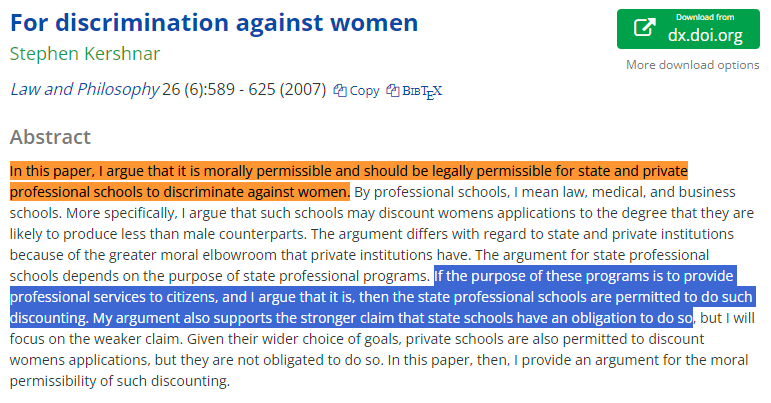
Task: Click the BibTeX export icon
Action: coord(392,90)
